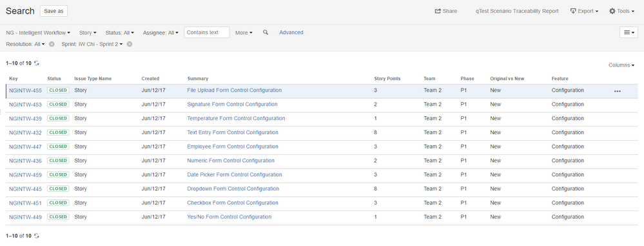The width and height of the screenshot is (644, 246).
Task: Open Employee Form Control Configuration summary
Action: (x=233, y=147)
